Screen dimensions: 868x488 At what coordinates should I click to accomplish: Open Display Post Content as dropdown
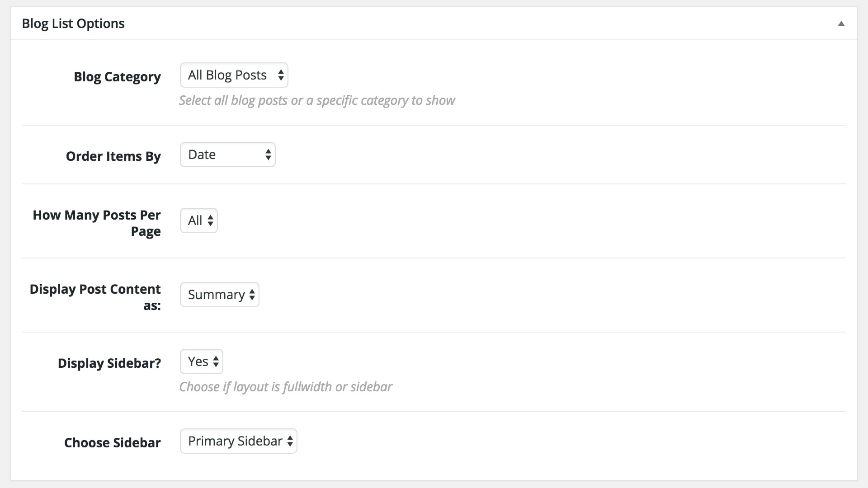pos(220,295)
